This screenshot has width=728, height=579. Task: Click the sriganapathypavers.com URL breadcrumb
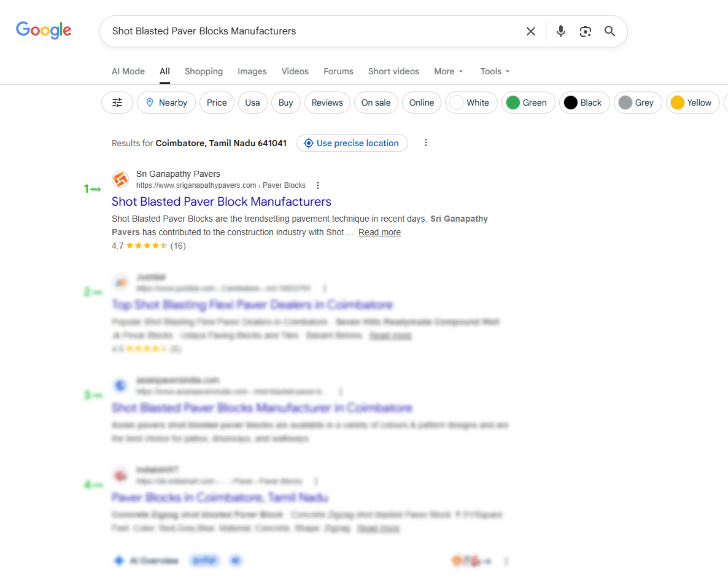pyautogui.click(x=220, y=185)
